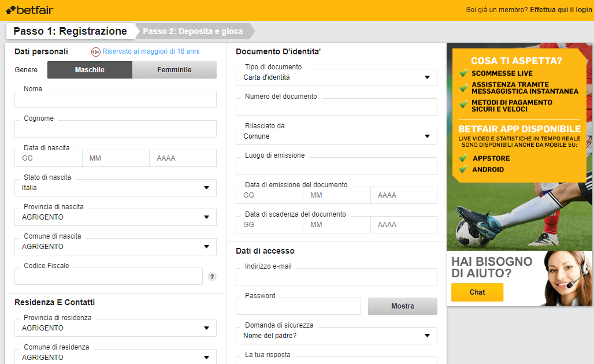Focus the Nome input field
Viewport: 594px width, 364px height.
(x=116, y=99)
